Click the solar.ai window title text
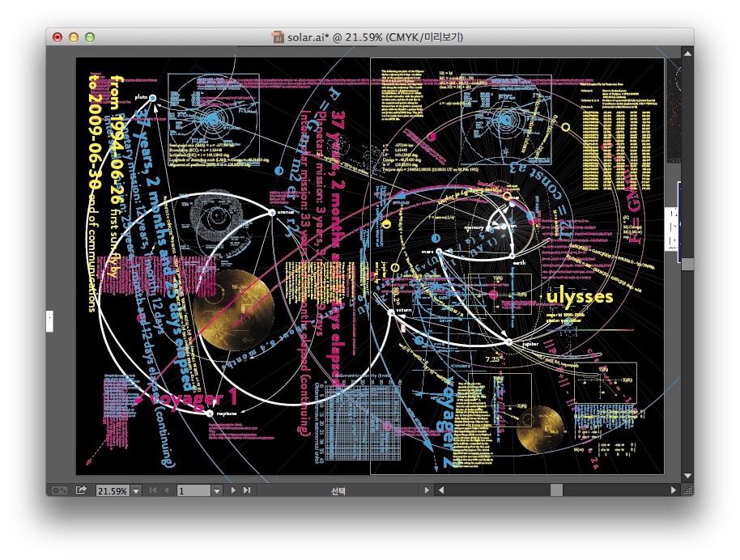Viewport: 740px width, 560px height. [375, 36]
